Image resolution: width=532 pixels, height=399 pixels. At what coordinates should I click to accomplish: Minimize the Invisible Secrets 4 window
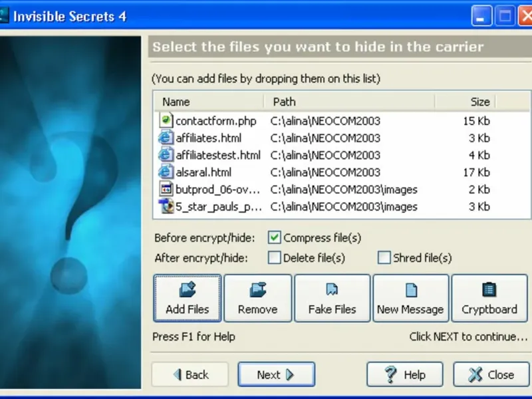click(x=481, y=16)
